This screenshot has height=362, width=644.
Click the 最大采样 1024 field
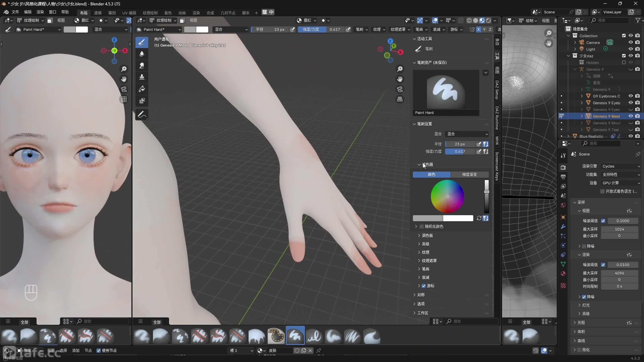pos(619,229)
